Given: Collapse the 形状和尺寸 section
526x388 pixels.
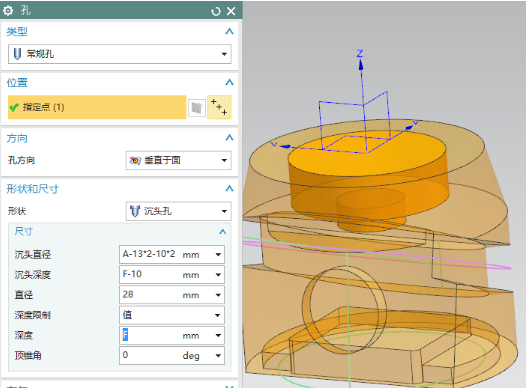Looking at the screenshot, I should point(229,188).
